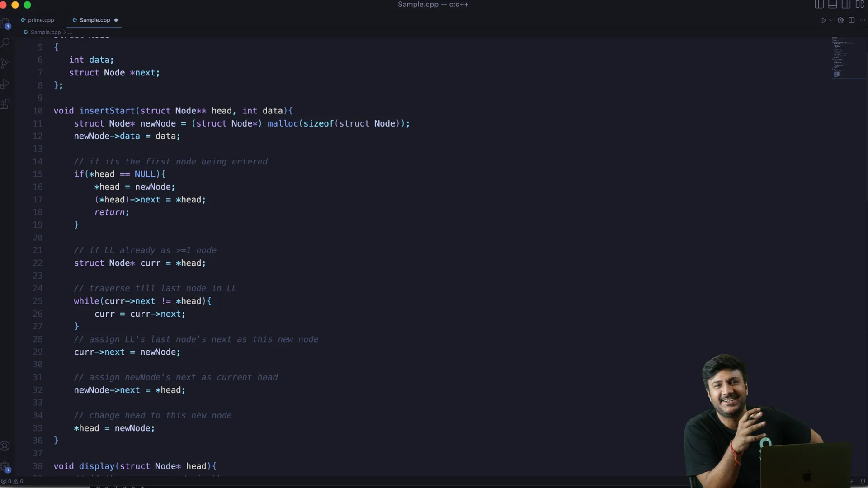Click the editor title gear settings icon
Viewport: 868px width, 488px height.
tap(840, 20)
